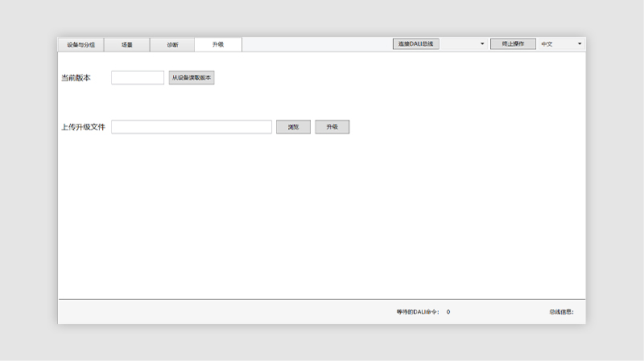Screen dimensions: 644x361
Task: Click the 总线信息 status bar label
Action: pos(561,312)
